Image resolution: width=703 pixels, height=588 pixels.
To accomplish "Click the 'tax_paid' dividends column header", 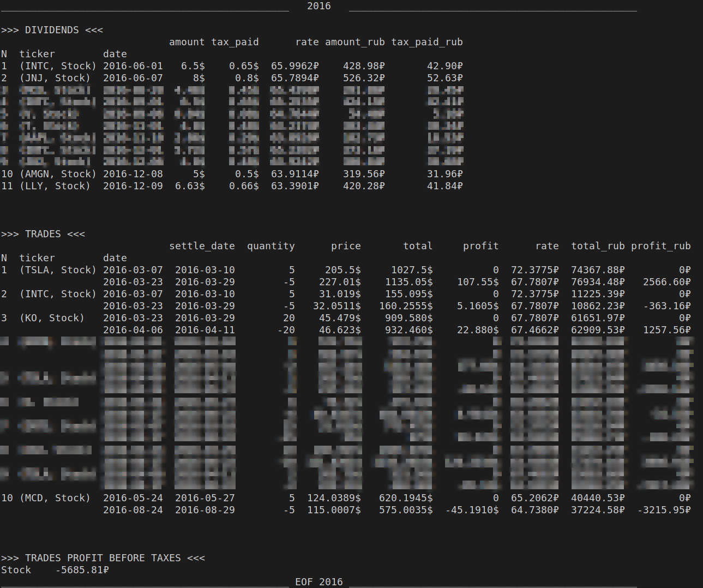I will click(235, 42).
